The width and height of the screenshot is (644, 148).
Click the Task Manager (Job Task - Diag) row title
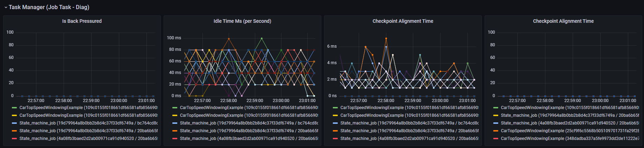[49, 7]
